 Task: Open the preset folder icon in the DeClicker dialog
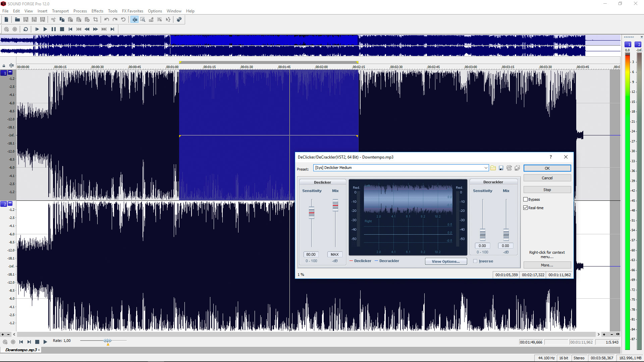coord(493,168)
